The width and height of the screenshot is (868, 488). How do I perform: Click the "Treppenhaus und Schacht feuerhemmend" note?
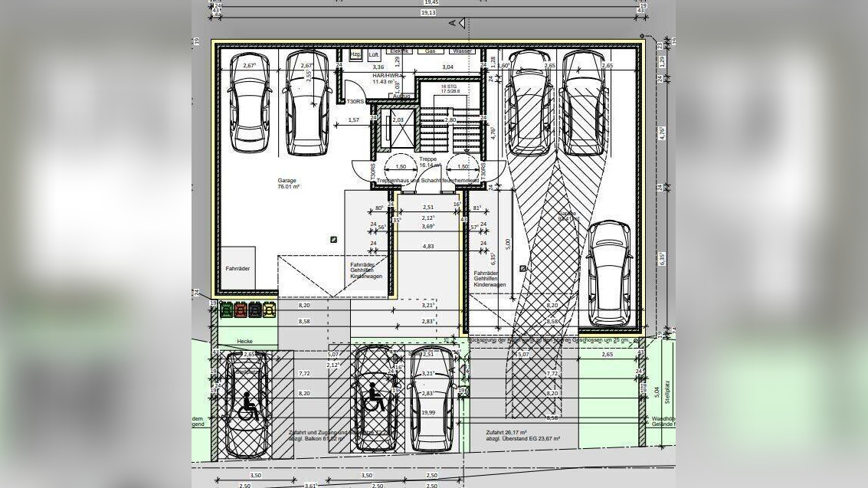[428, 181]
